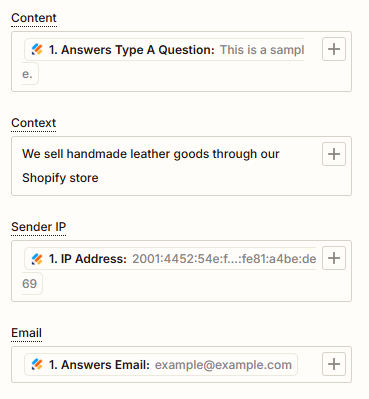Viewport: 369px width, 399px height.
Task: Click the 'Shopify store' text in Context
Action: (60, 178)
